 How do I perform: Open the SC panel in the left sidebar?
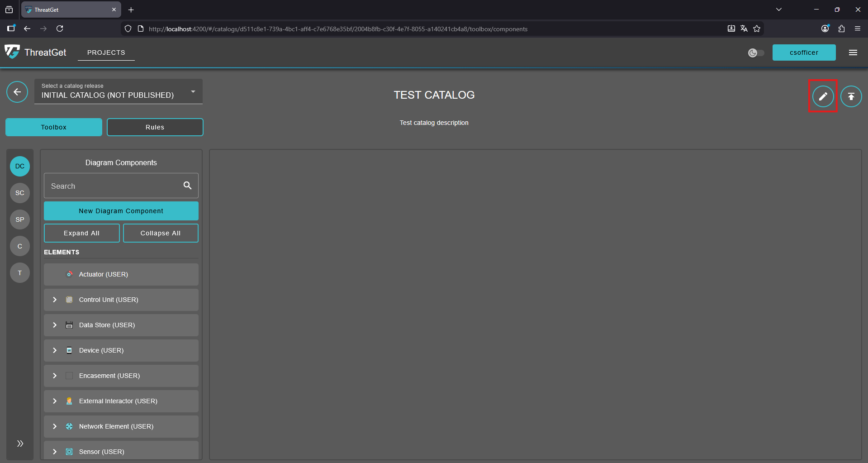19,193
